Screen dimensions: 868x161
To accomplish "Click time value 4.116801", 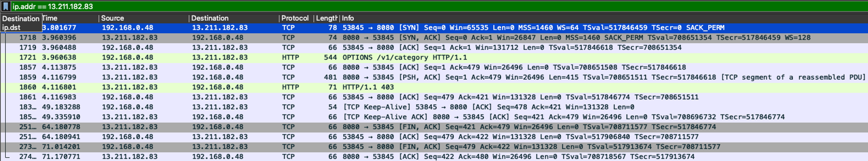I will (x=59, y=87).
